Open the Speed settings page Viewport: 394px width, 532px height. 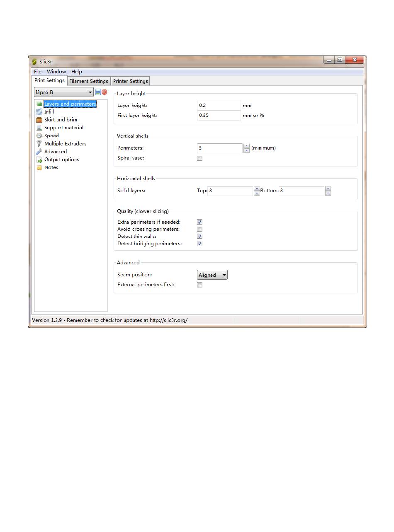(51, 135)
